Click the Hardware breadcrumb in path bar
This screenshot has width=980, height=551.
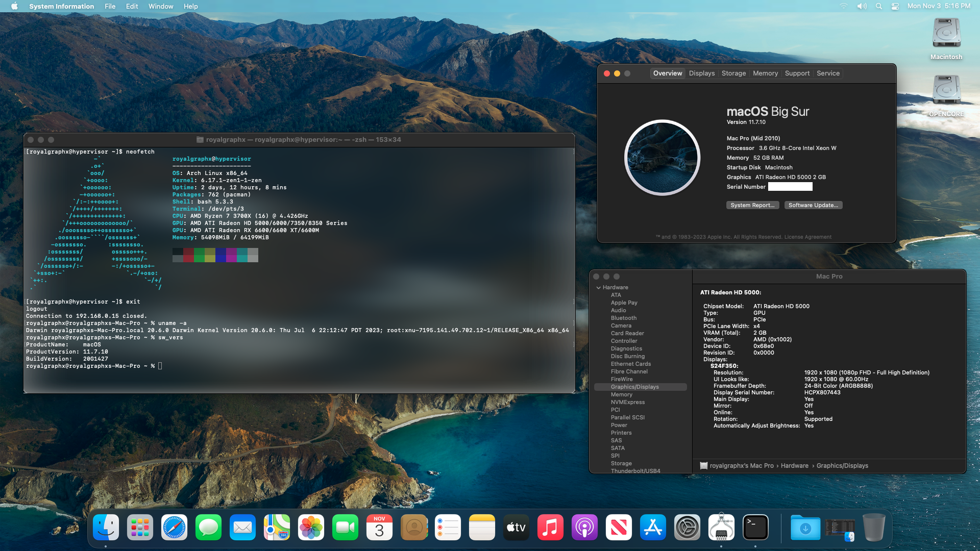click(x=794, y=466)
